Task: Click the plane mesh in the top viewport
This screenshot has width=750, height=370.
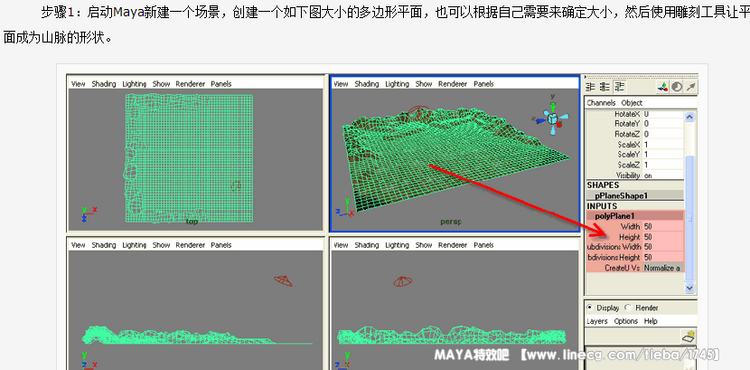Action: tap(188, 158)
